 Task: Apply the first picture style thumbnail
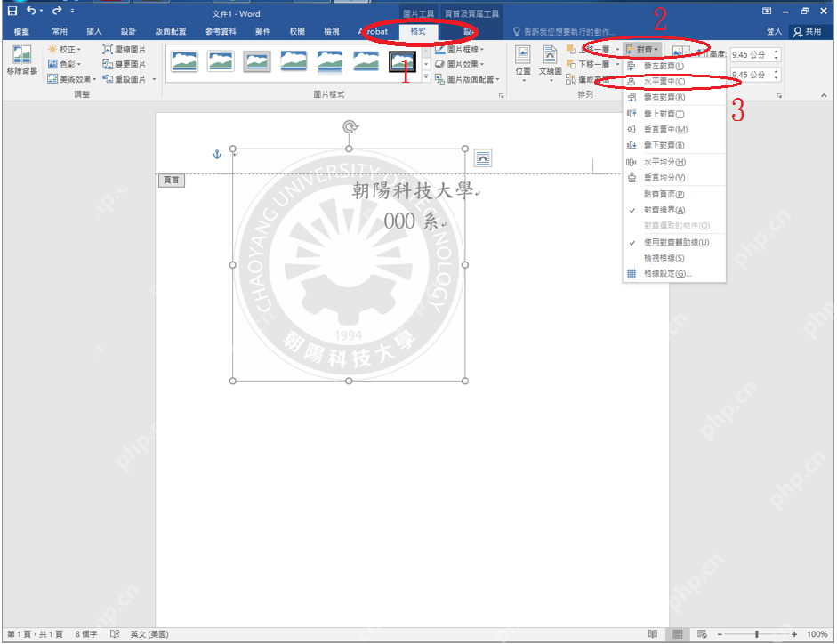(x=184, y=61)
